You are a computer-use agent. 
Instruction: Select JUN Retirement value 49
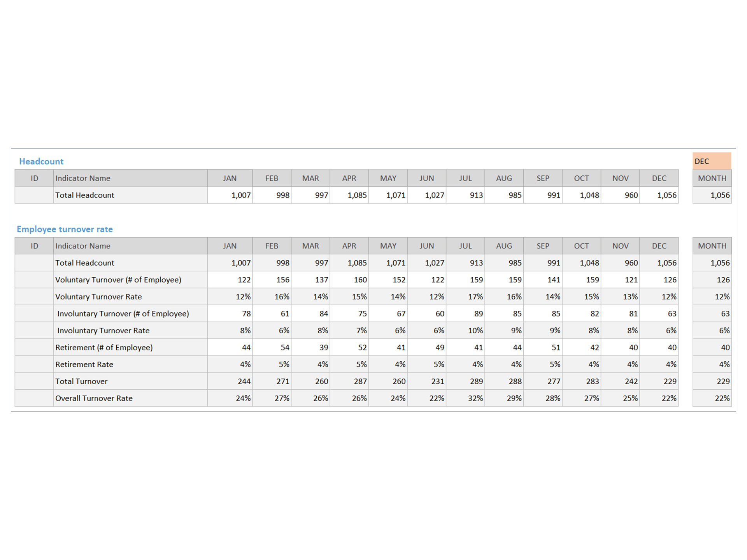pyautogui.click(x=427, y=347)
